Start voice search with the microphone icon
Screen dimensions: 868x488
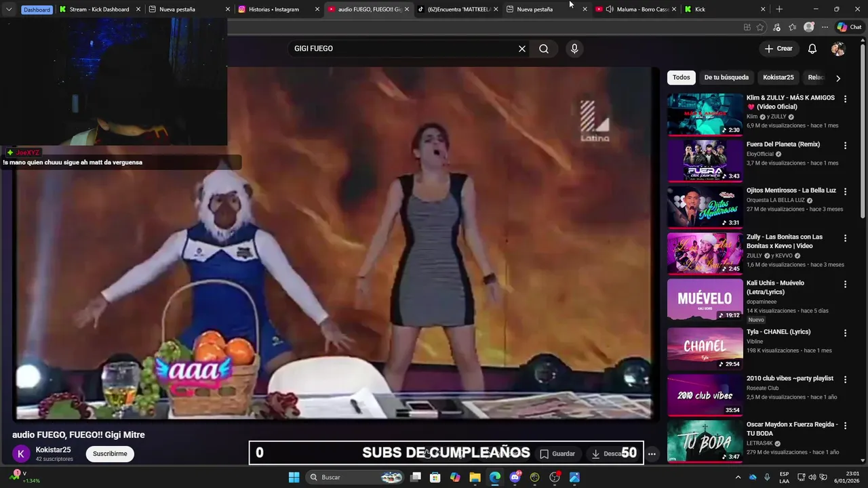tap(574, 49)
